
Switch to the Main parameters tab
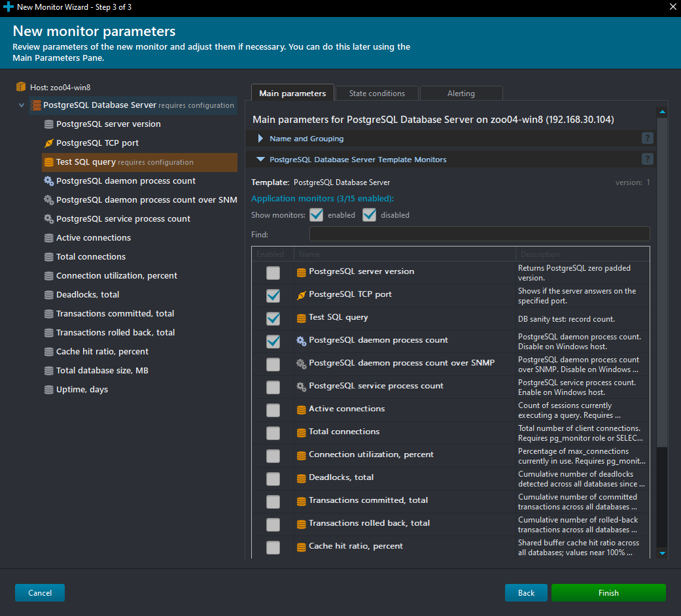(x=292, y=93)
